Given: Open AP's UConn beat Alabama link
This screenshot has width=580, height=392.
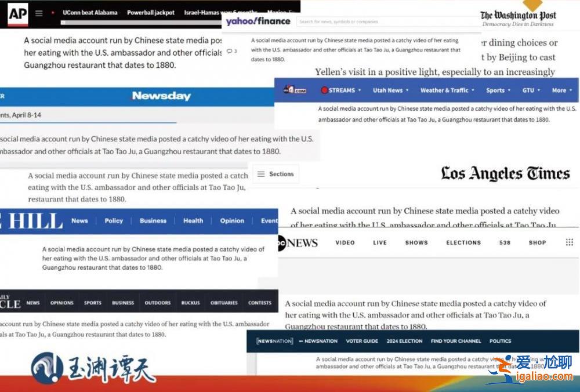Looking at the screenshot, I should pos(90,13).
